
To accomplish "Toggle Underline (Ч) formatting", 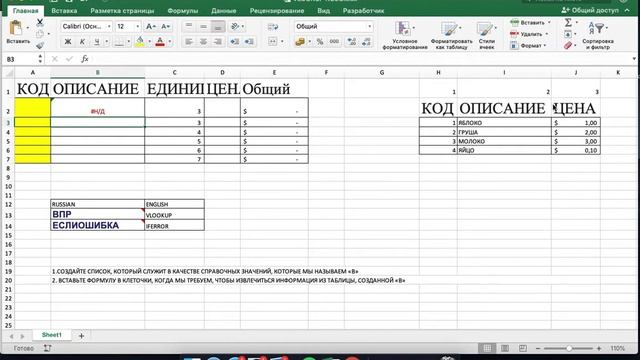I will coord(97,42).
